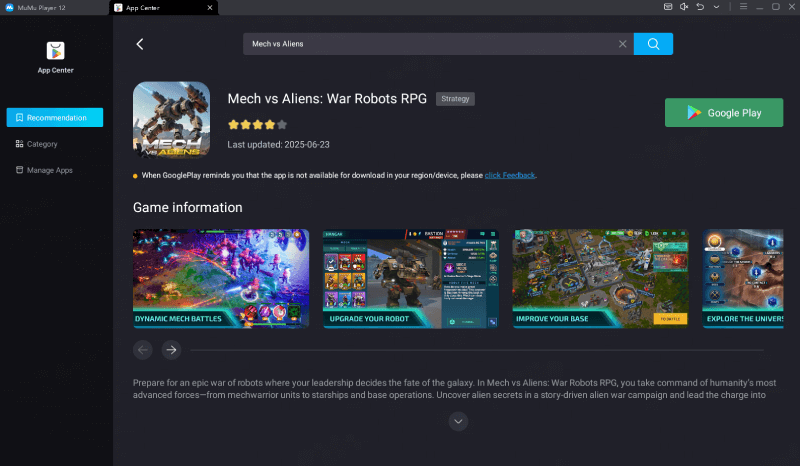Open the Dynamic Mech Battles screenshot

tap(221, 279)
